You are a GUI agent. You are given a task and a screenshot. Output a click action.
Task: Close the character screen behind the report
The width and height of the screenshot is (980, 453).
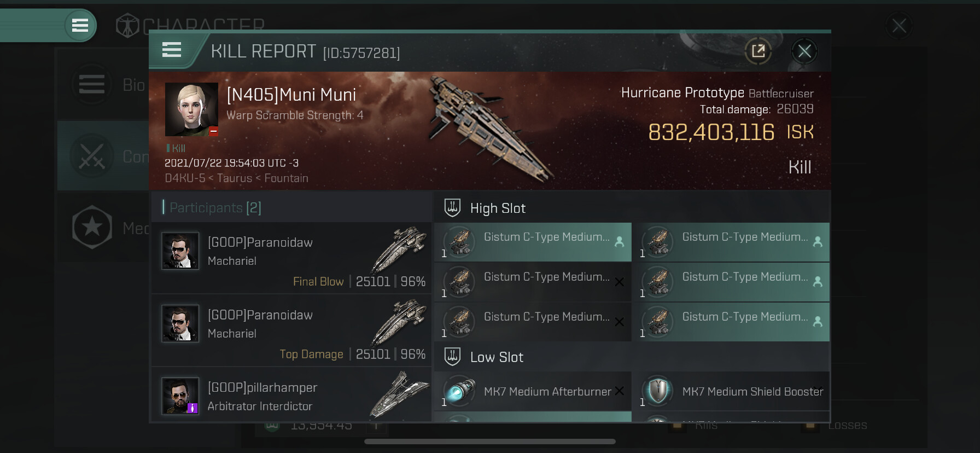pos(899,26)
